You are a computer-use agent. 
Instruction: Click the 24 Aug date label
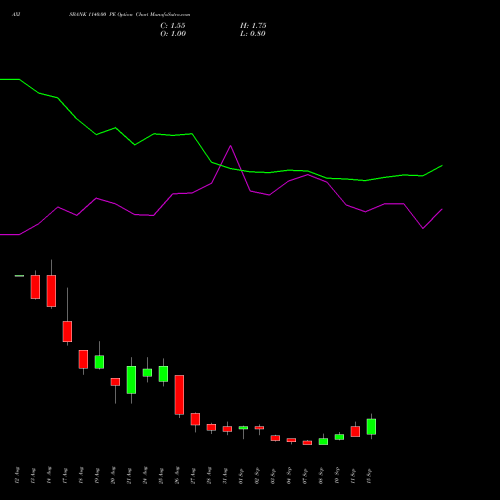pyautogui.click(x=145, y=476)
